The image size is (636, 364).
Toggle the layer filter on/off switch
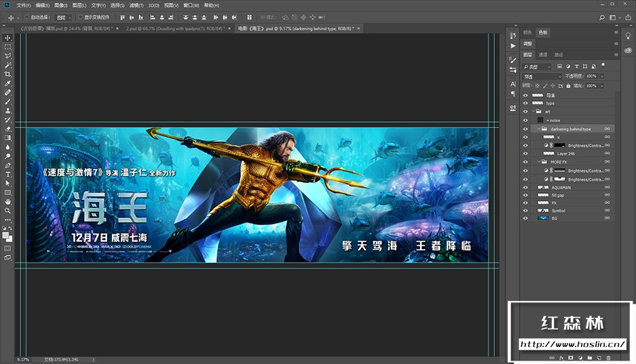click(x=603, y=65)
